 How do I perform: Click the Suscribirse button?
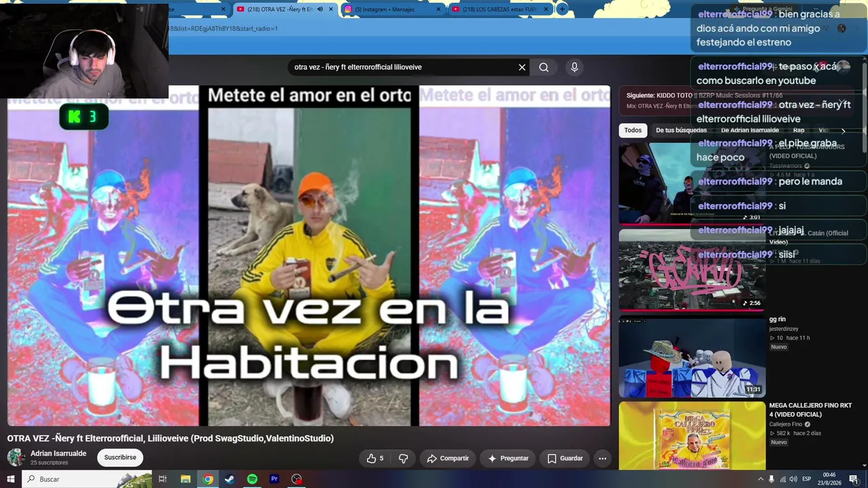click(x=120, y=457)
